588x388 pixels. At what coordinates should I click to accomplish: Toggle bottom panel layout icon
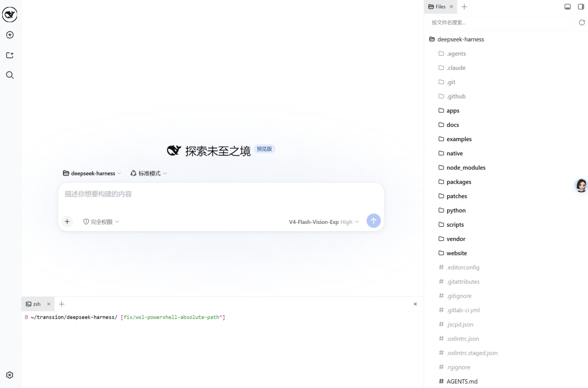(567, 7)
